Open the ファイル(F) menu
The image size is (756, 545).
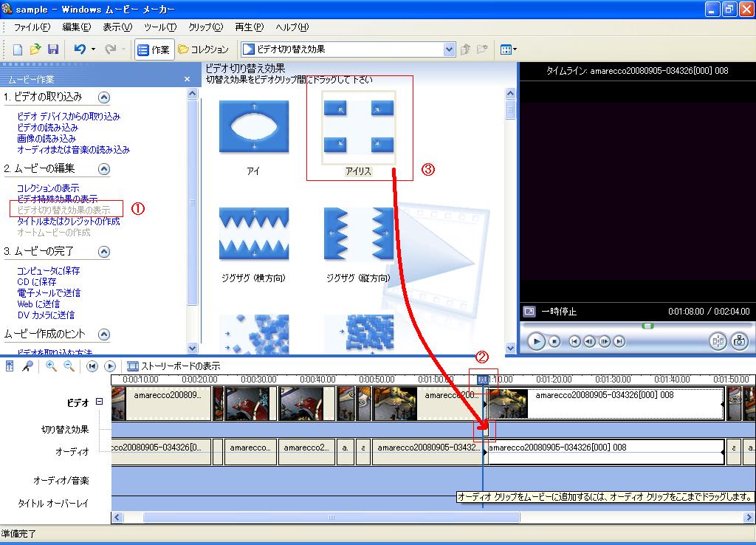pos(32,27)
